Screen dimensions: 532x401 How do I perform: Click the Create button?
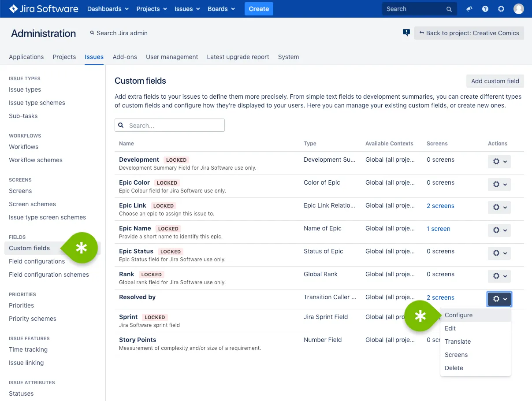coord(259,9)
